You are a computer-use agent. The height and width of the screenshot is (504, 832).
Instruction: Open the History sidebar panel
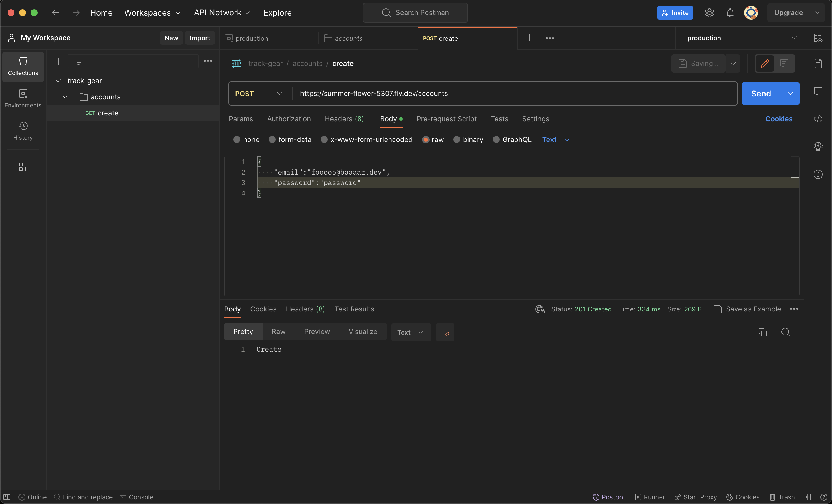(23, 131)
